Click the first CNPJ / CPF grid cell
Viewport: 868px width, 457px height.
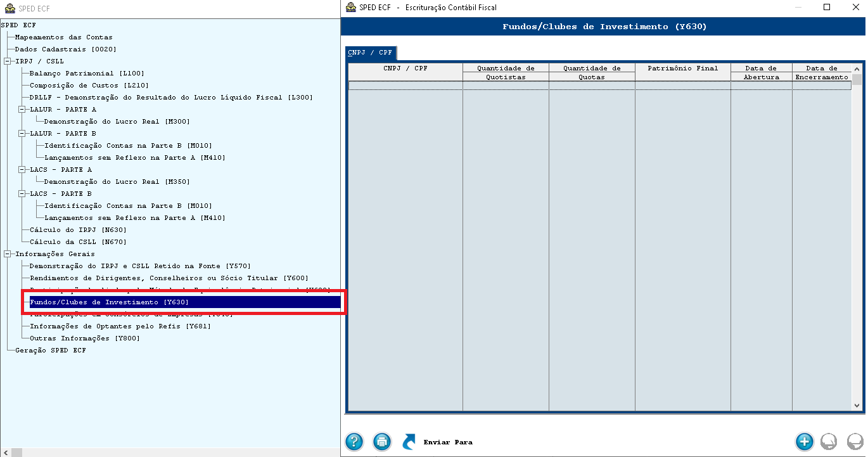click(x=405, y=86)
